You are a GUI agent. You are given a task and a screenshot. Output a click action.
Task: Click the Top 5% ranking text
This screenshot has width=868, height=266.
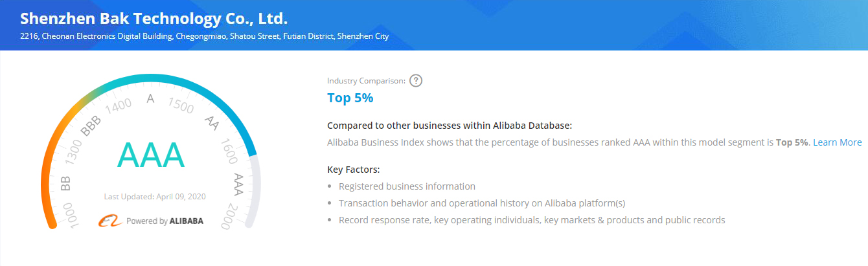(x=350, y=98)
